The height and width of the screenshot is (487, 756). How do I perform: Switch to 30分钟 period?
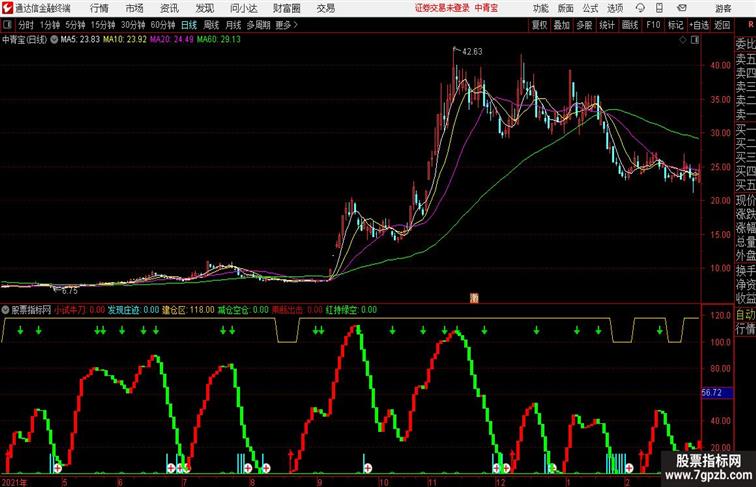point(133,25)
